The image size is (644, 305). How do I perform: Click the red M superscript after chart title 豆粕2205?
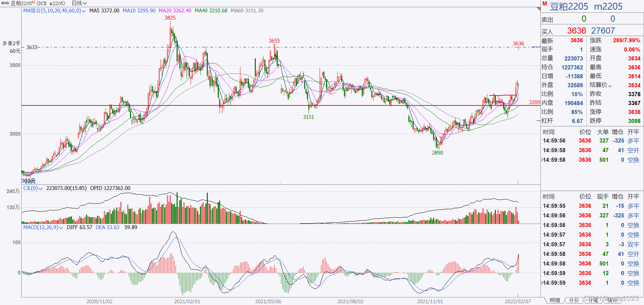pyautogui.click(x=34, y=2)
